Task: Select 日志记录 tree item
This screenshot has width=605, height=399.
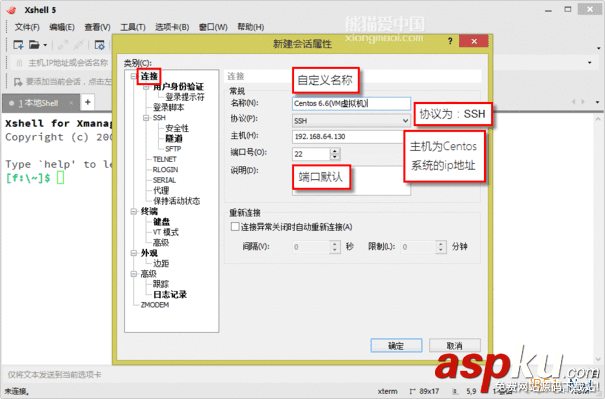Action: click(x=170, y=294)
